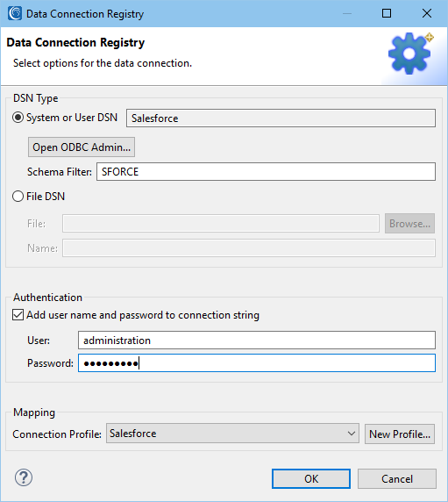Click the File DSN Name field
Screen dimensions: 448x502
click(x=249, y=247)
